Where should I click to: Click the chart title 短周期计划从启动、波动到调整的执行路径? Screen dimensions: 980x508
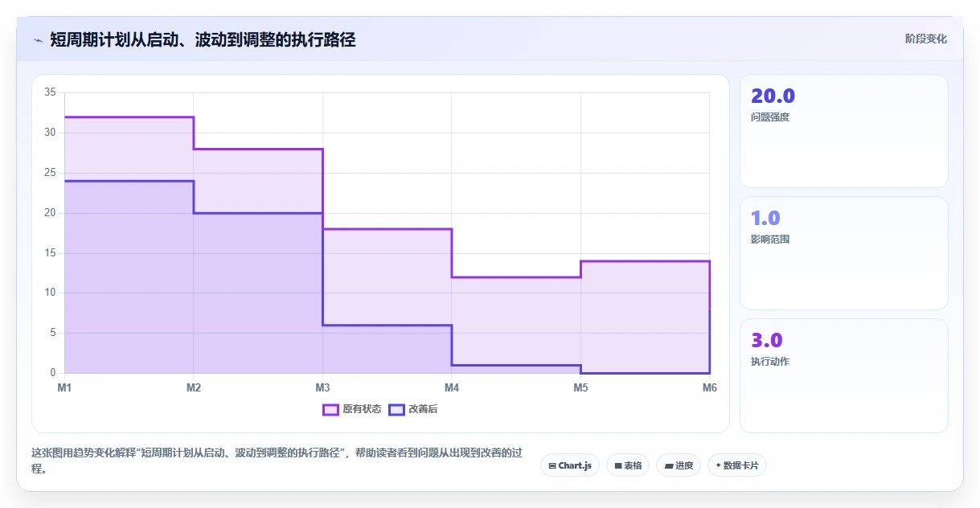[x=203, y=39]
